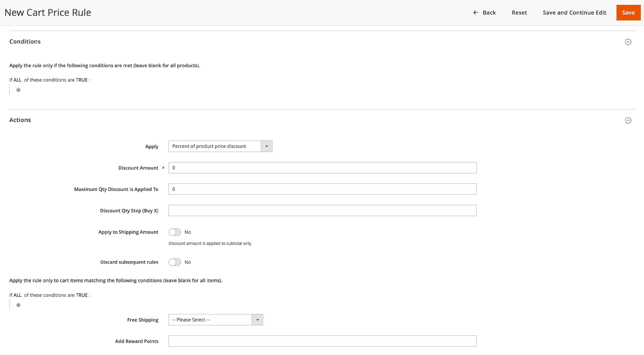Toggle the Apply to Shipping Amount off

[175, 232]
